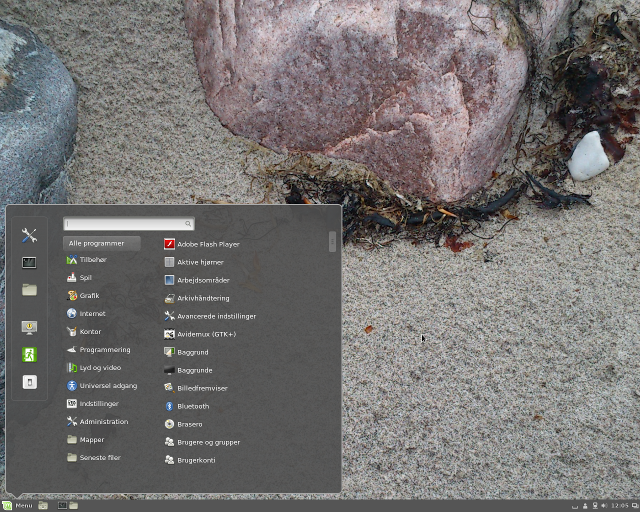Show the Seneste filer list
The height and width of the screenshot is (512, 640).
click(x=99, y=458)
